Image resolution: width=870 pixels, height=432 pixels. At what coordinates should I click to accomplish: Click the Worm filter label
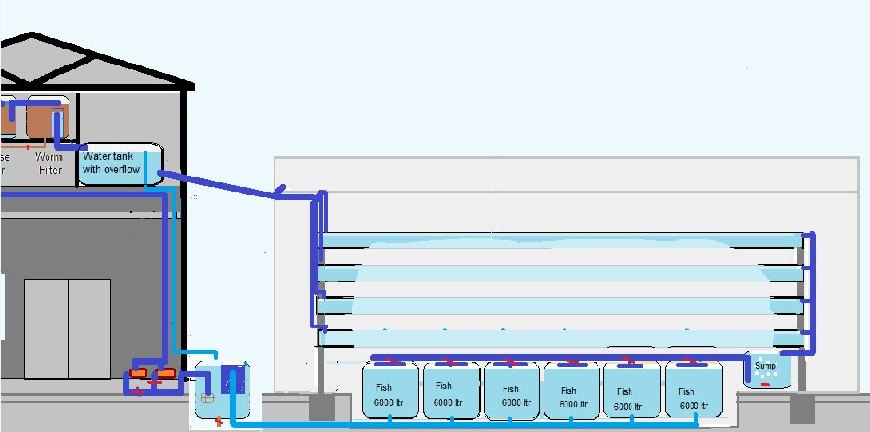click(48, 163)
